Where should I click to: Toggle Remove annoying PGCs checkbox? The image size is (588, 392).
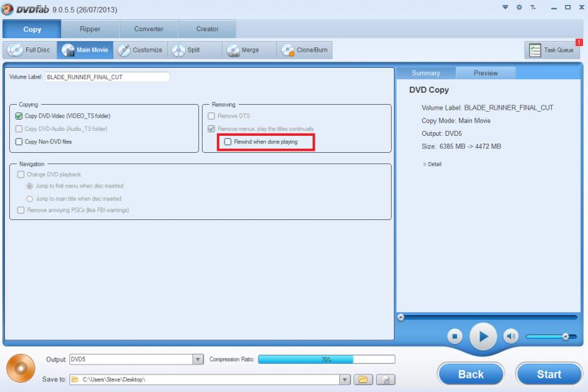tap(21, 210)
